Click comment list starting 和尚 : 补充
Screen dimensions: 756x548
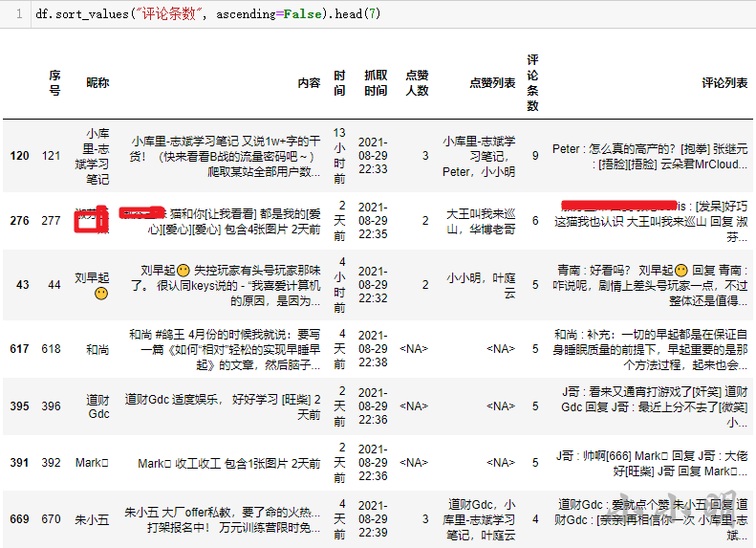(x=650, y=349)
